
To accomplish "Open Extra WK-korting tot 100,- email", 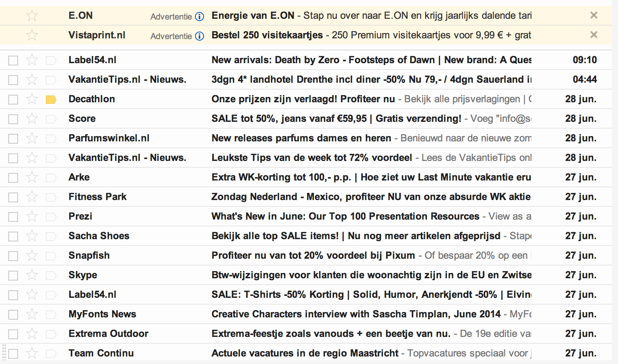I will click(x=371, y=177).
